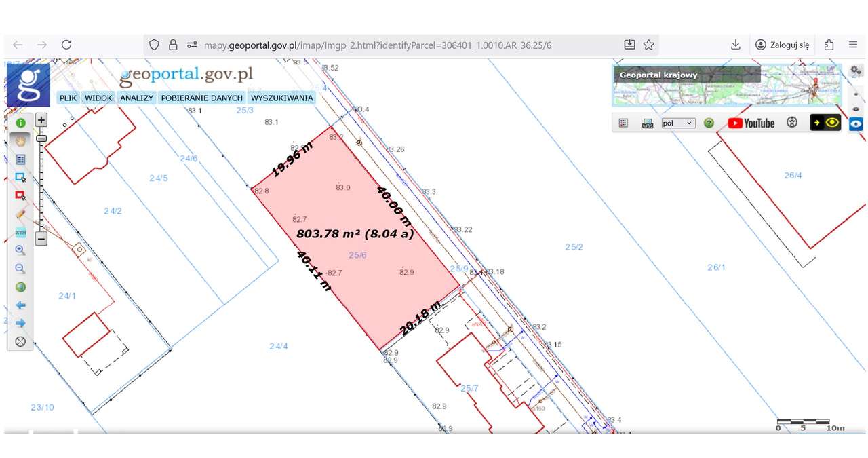Select the magnifier zoom in tool
Image resolution: width=868 pixels, height=458 pixels.
(x=20, y=250)
